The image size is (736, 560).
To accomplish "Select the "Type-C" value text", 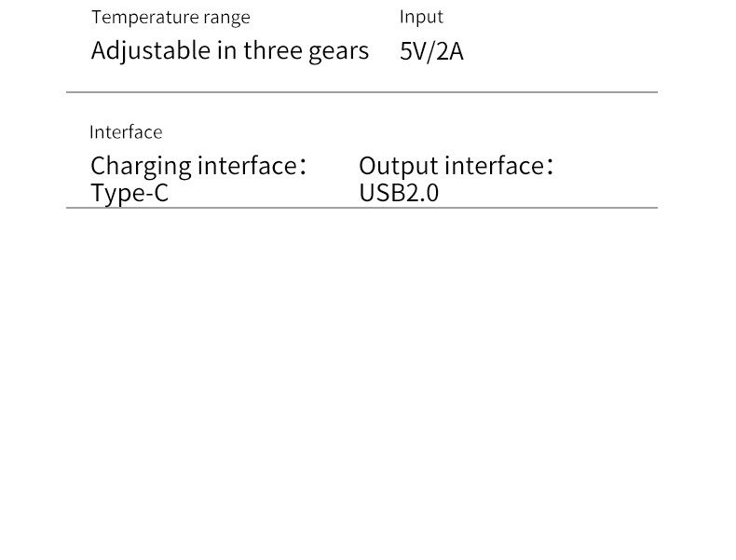I will pyautogui.click(x=129, y=194).
